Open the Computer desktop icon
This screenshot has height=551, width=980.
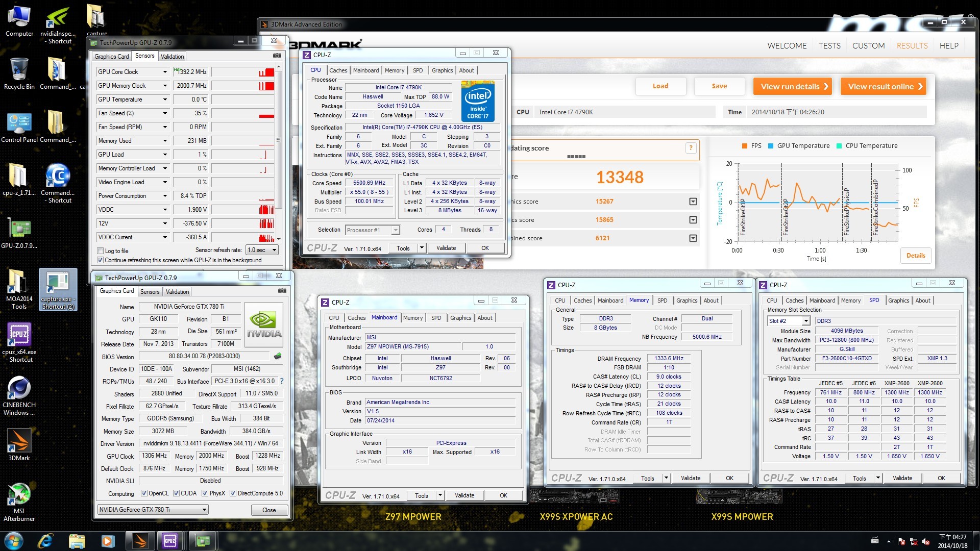(x=19, y=21)
